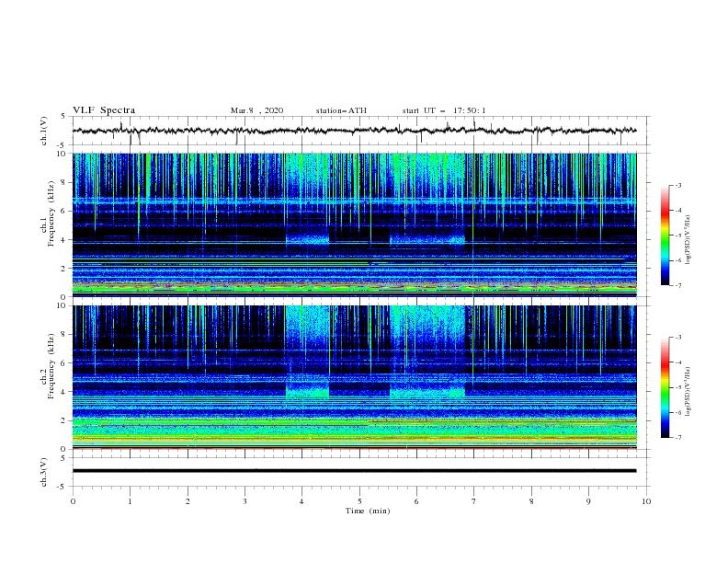728x563 pixels.
Task: Click the "ch.3(V)" axis label
Action: tap(44, 472)
